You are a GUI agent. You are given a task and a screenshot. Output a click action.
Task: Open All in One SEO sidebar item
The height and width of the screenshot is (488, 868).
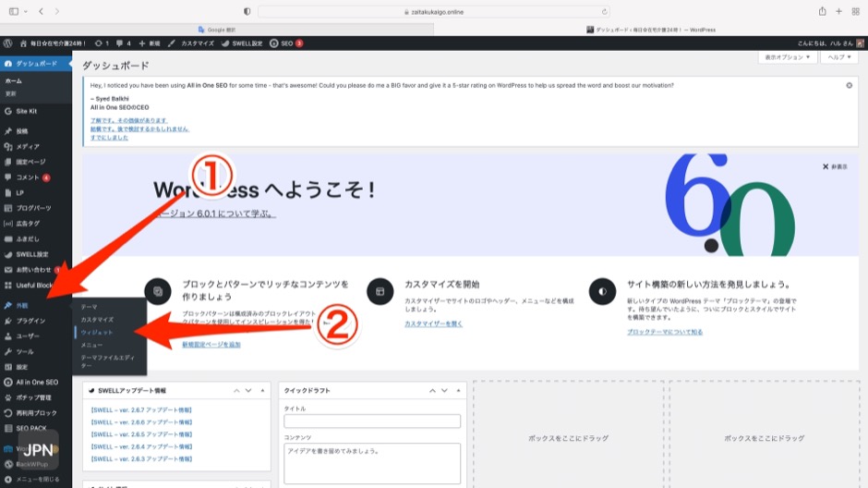coord(37,382)
